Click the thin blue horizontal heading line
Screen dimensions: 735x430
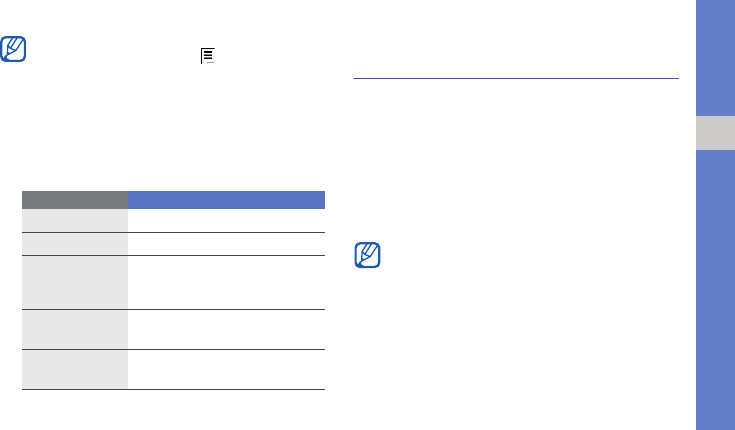point(516,78)
